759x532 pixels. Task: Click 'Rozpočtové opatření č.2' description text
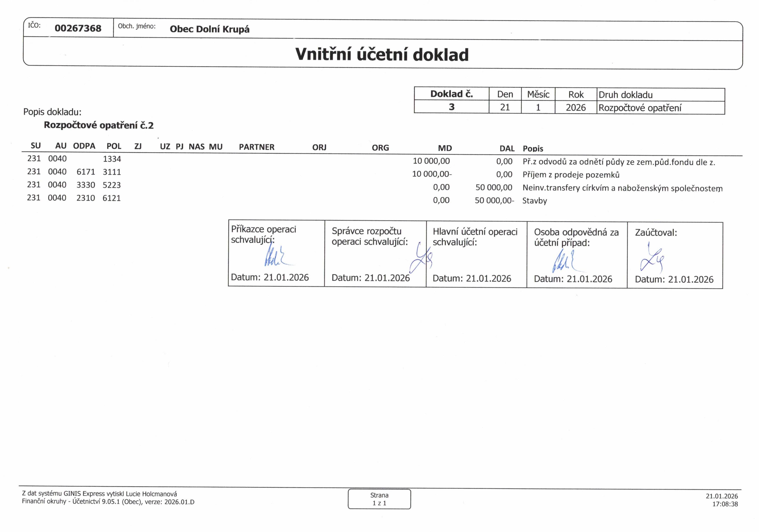pos(98,125)
